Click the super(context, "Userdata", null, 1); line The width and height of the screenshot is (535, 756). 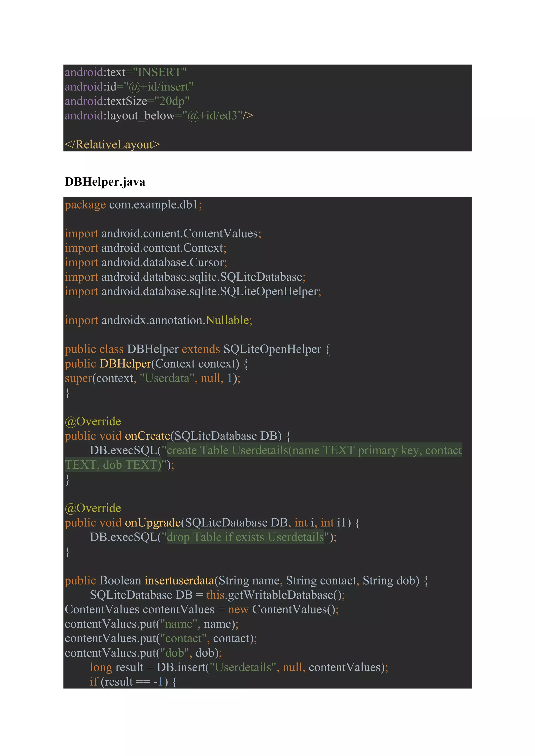click(x=152, y=378)
